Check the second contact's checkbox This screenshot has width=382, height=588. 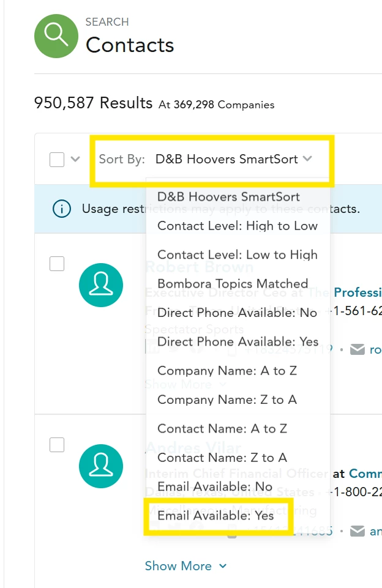click(x=57, y=445)
